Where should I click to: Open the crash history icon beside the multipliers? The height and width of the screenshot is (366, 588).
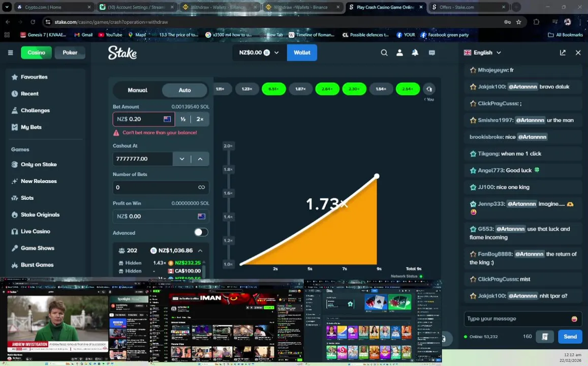(429, 89)
